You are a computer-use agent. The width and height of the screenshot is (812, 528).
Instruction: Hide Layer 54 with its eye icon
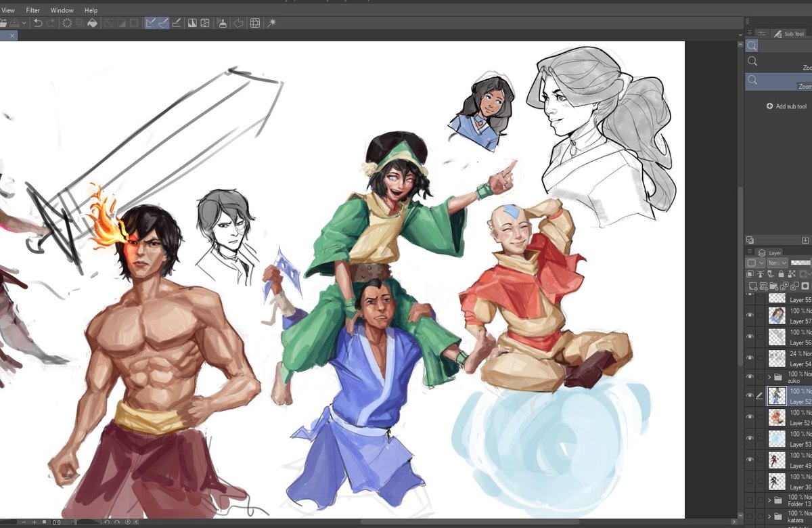click(x=750, y=358)
